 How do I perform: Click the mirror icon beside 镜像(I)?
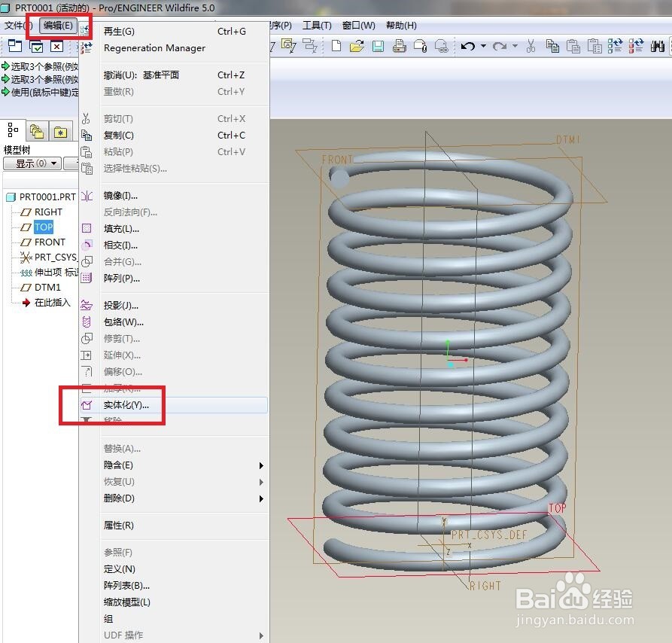(87, 196)
